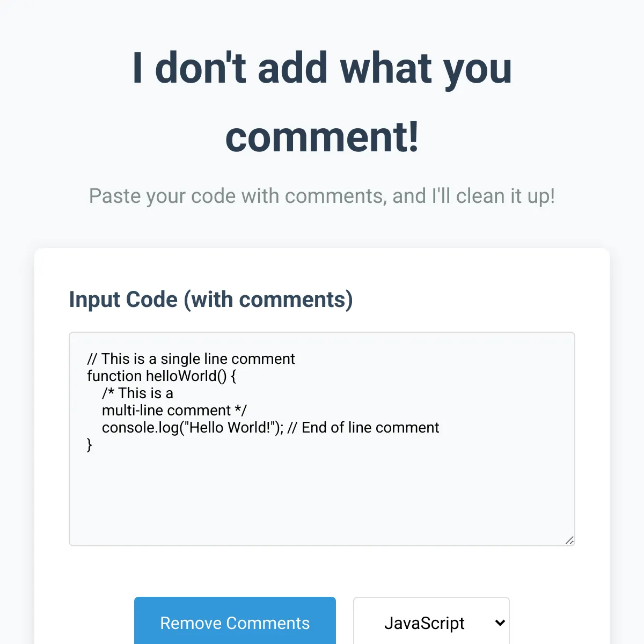
Task: Click the textarea resize handle
Action: pyautogui.click(x=569, y=540)
